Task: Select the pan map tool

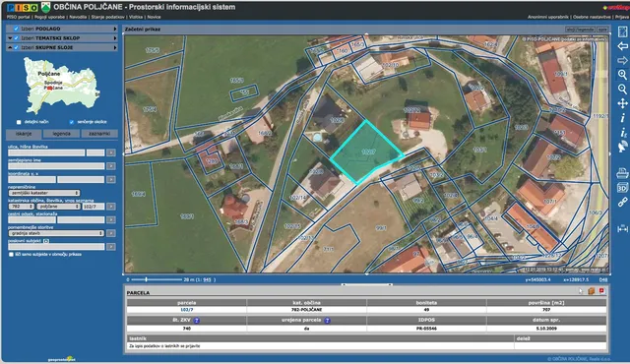Action: pos(622,103)
